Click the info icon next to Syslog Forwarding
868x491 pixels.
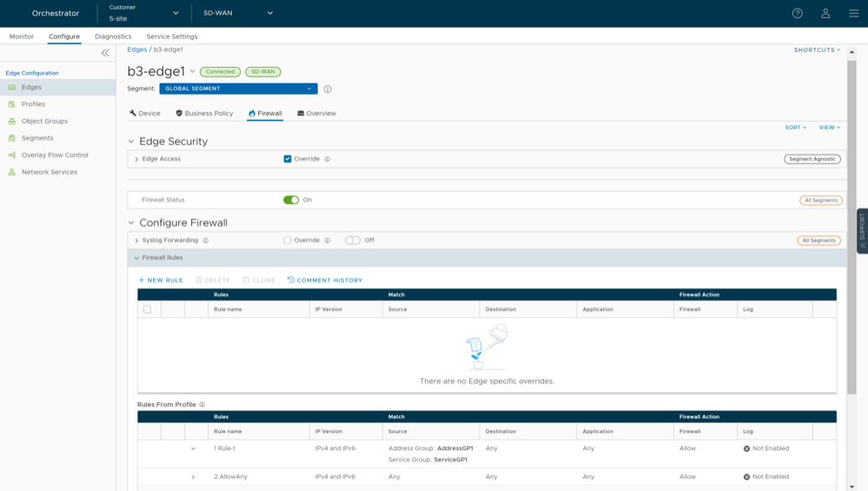(206, 241)
